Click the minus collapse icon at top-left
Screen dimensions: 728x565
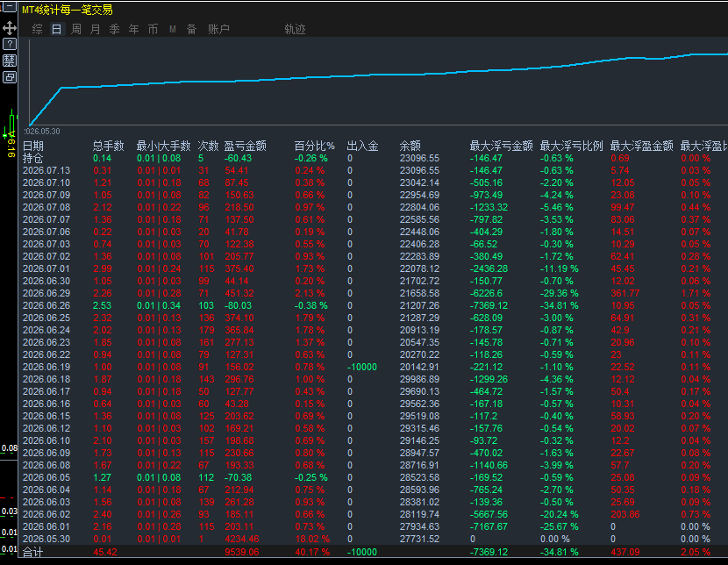(x=10, y=6)
